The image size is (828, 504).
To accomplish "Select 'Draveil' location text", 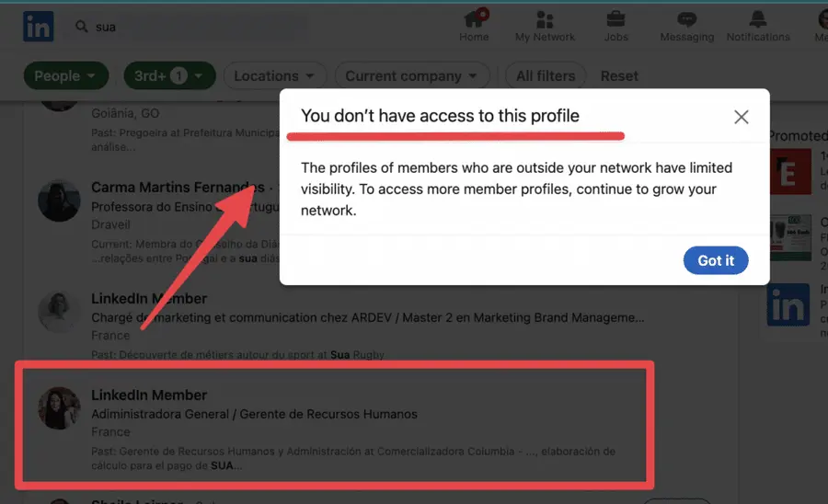I will point(110,224).
